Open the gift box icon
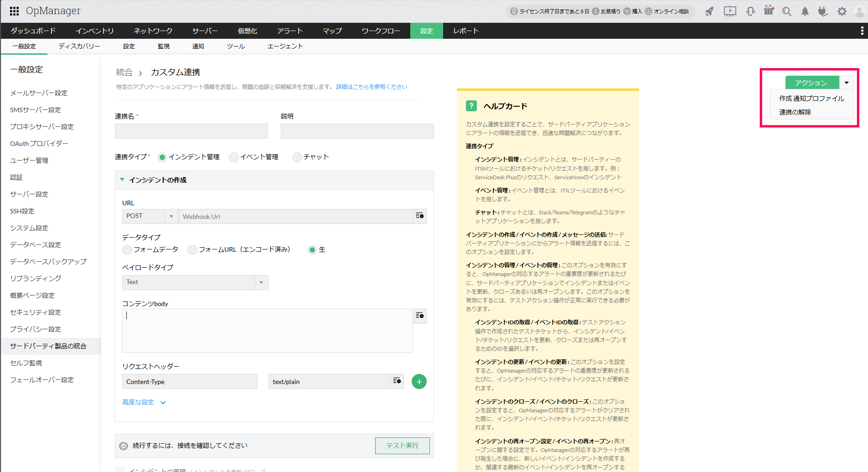 click(x=769, y=10)
